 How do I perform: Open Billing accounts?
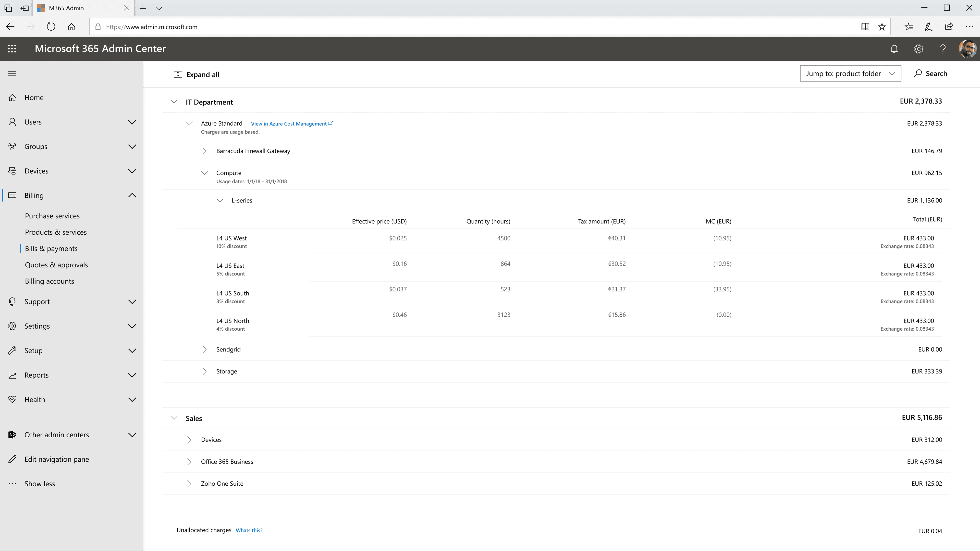click(49, 281)
